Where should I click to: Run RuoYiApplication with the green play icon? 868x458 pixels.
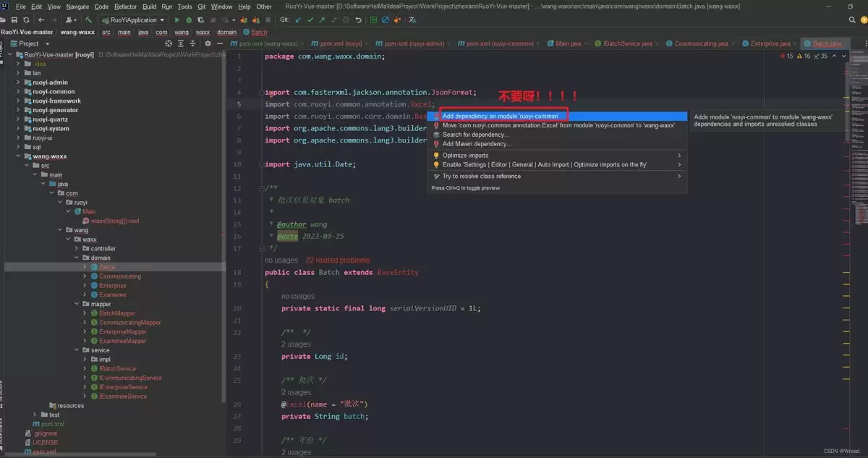click(x=176, y=20)
